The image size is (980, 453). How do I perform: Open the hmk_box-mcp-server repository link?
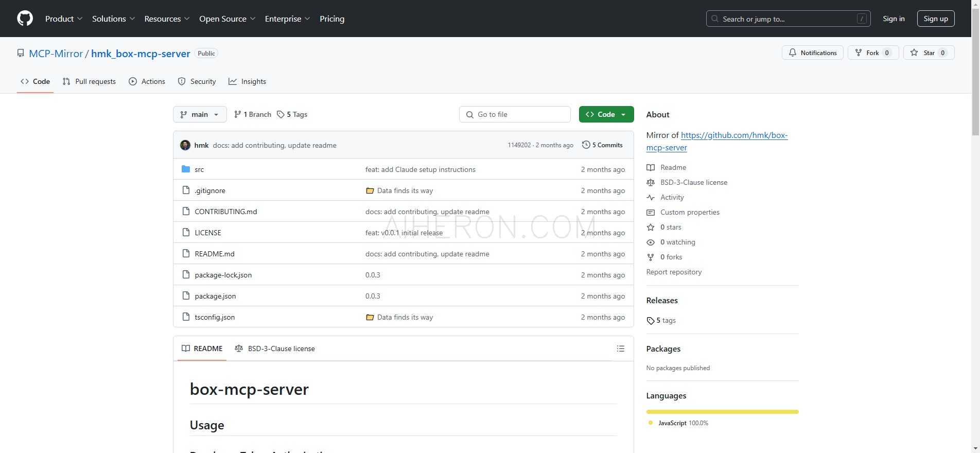tap(141, 54)
